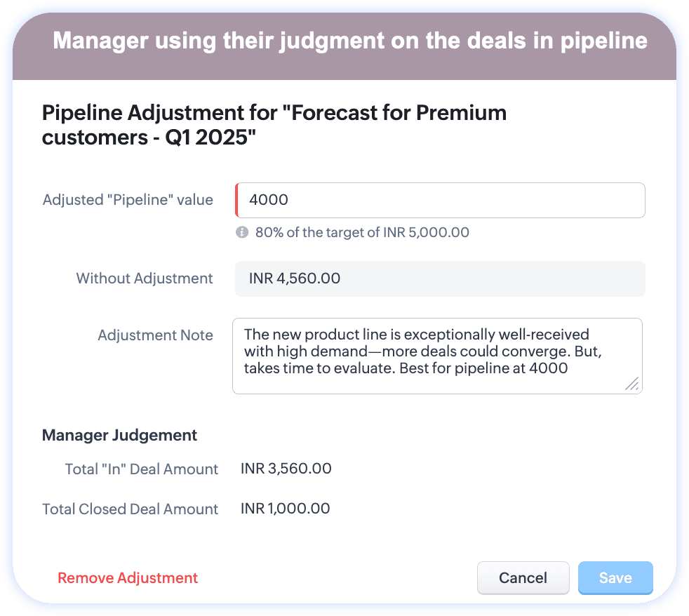689x616 pixels.
Task: Click the Adjusted "Pipeline" value label
Action: (128, 200)
